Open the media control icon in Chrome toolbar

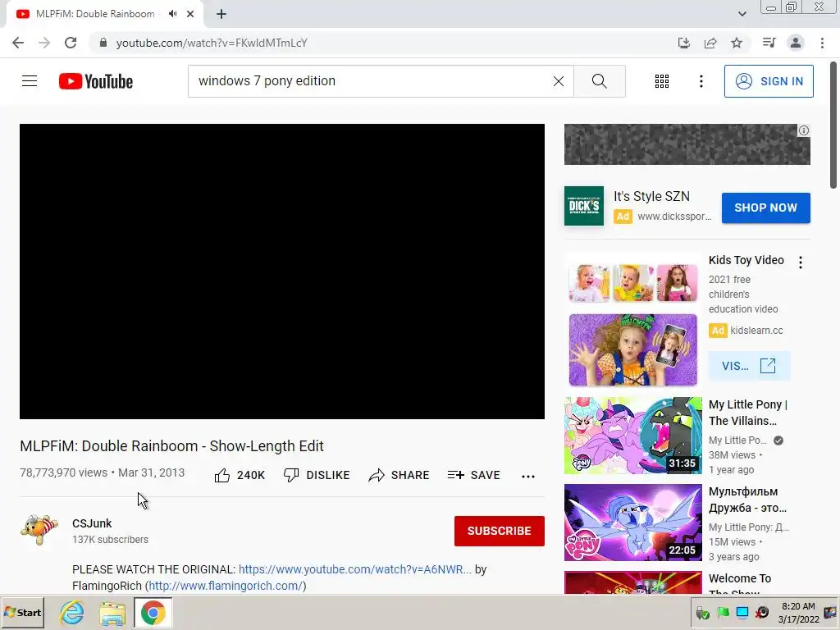769,43
